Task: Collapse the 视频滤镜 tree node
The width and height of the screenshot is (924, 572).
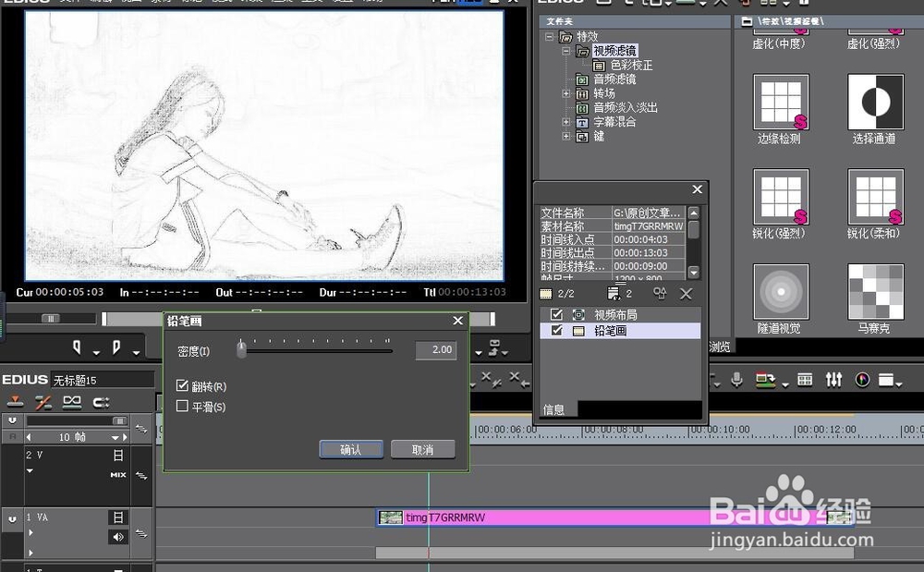Action: tap(566, 51)
